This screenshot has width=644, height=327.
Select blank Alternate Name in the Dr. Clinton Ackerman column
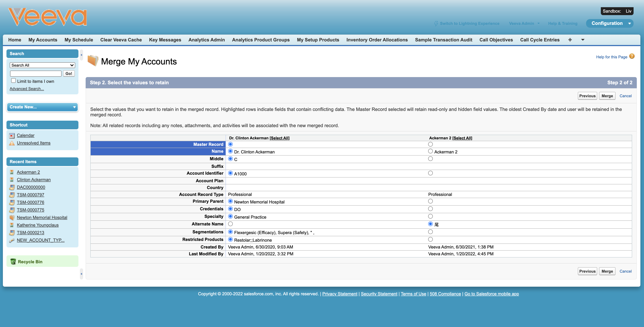point(230,224)
